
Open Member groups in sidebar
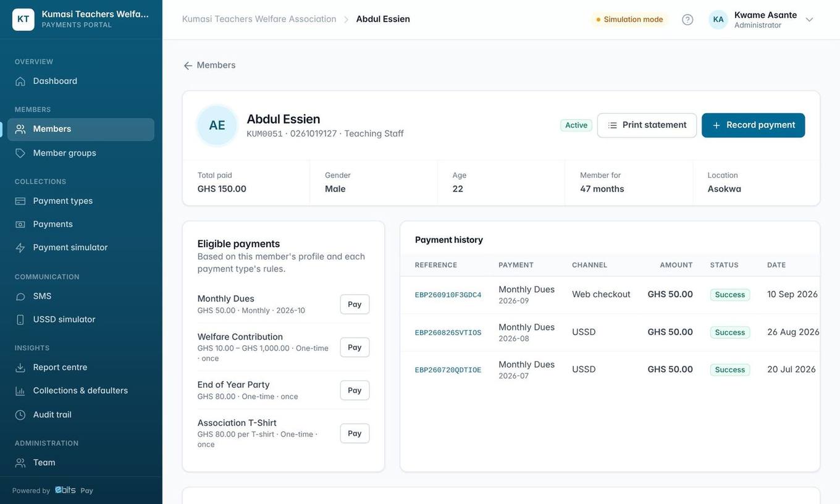[81, 153]
